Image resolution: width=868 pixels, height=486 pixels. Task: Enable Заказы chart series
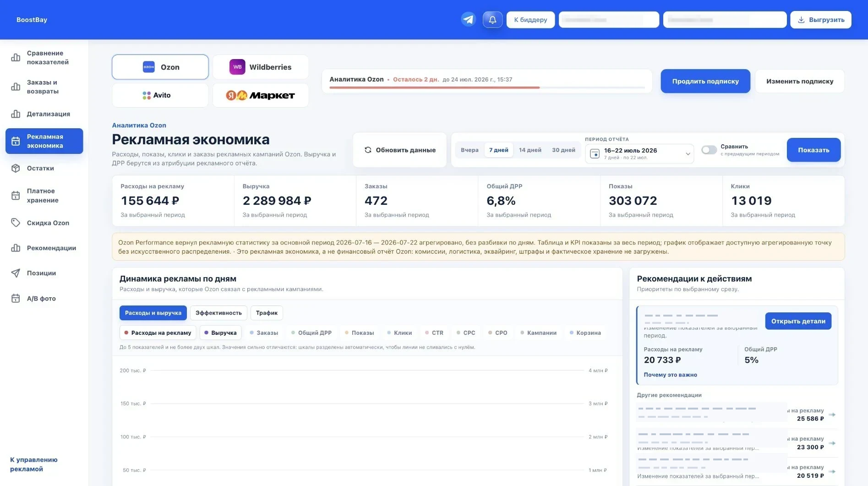pos(264,333)
